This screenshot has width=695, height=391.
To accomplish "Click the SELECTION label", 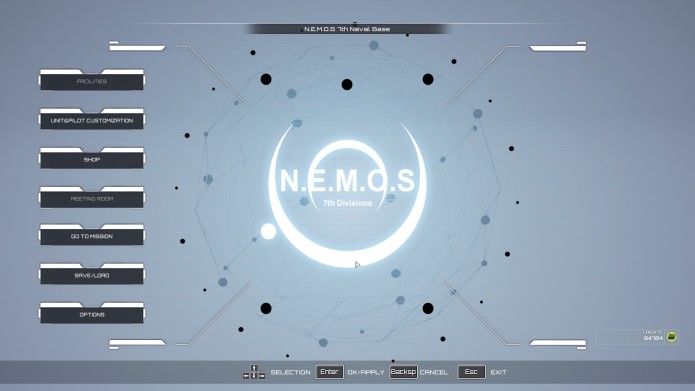I will [x=290, y=372].
